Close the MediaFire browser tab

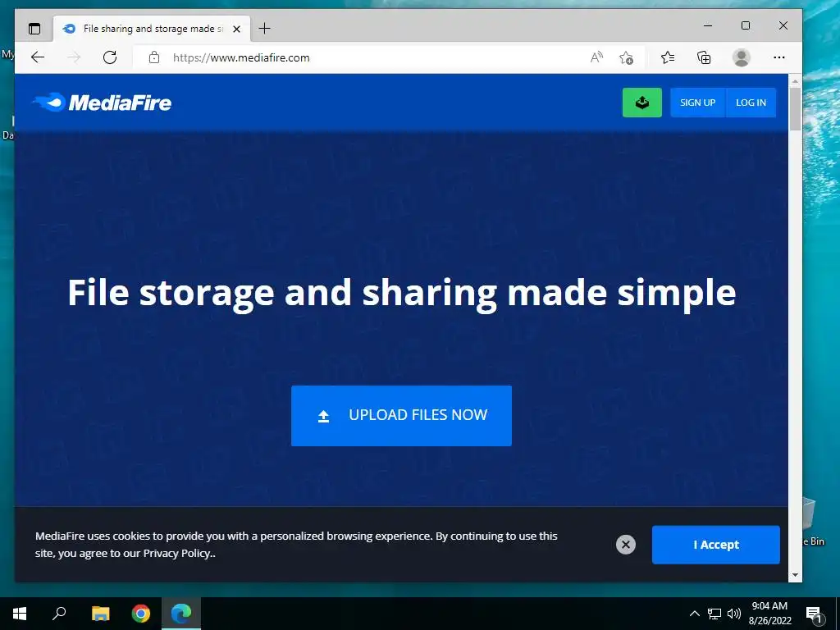click(x=236, y=29)
